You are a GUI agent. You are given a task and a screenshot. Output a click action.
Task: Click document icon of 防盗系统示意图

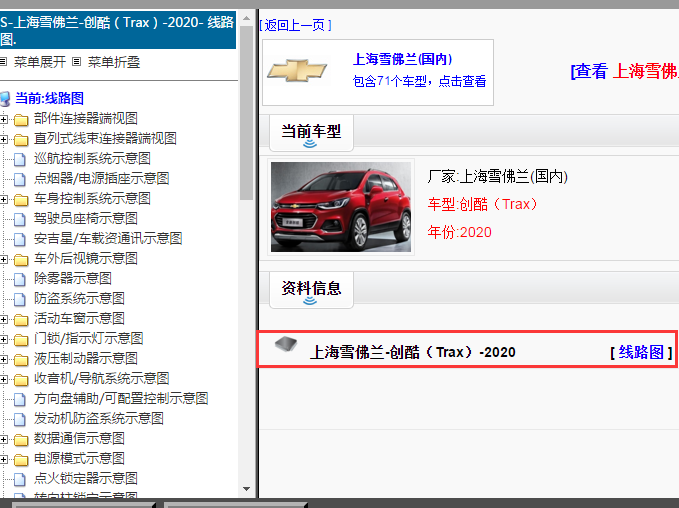point(19,299)
